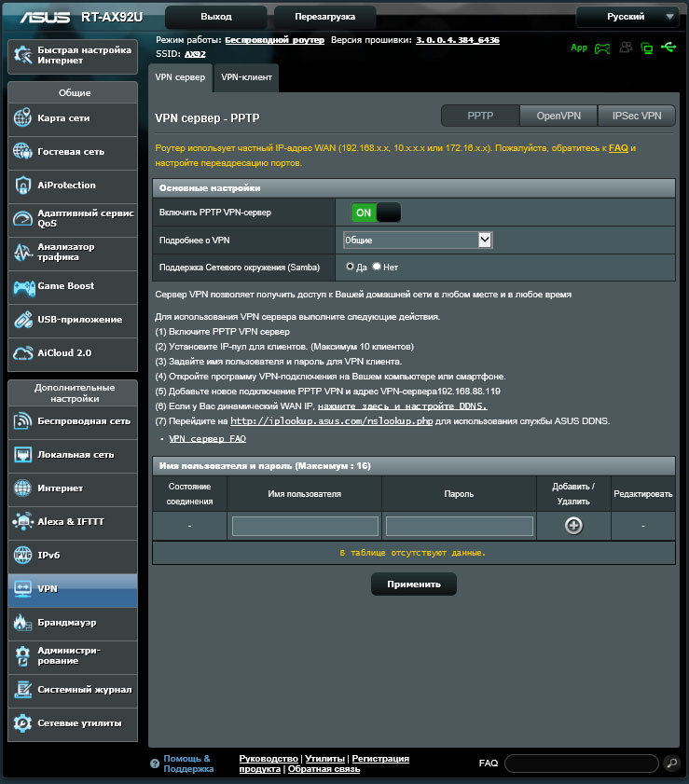Click the Помощь & Поддержка link

click(x=188, y=763)
